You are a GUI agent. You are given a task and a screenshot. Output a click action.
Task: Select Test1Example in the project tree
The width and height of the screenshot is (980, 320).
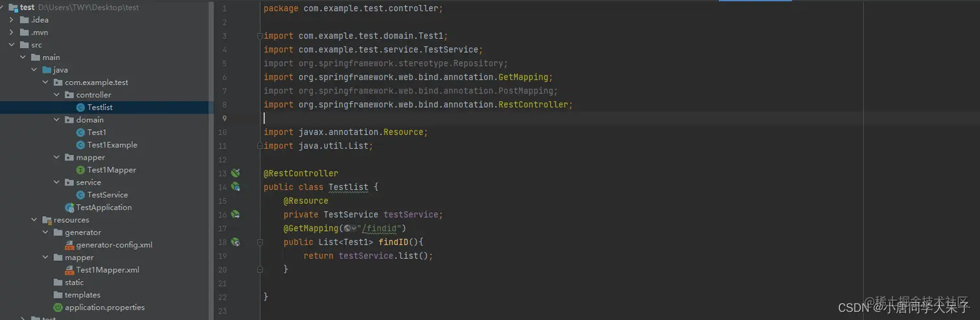112,145
